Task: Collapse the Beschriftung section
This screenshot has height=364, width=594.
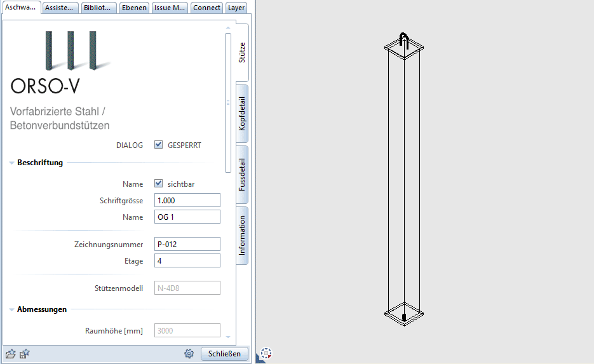Action: [x=11, y=163]
